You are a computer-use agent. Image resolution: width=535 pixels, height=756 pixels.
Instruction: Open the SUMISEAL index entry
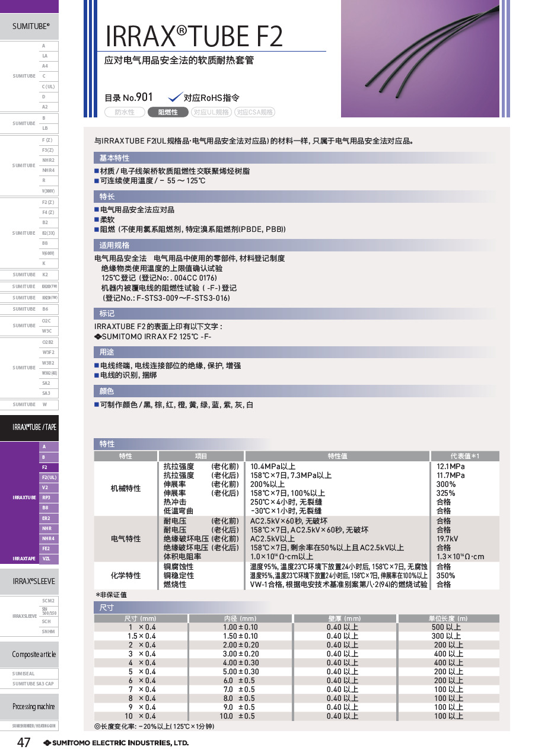[30, 674]
